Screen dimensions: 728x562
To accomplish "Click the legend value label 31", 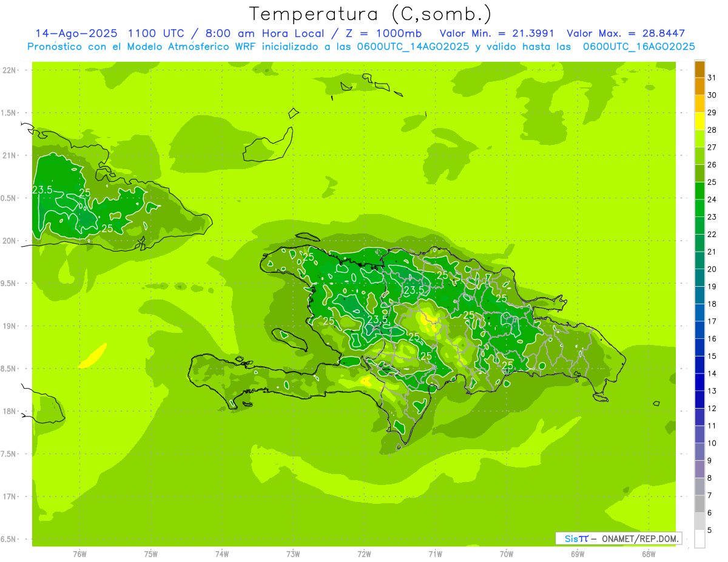I will coord(712,78).
